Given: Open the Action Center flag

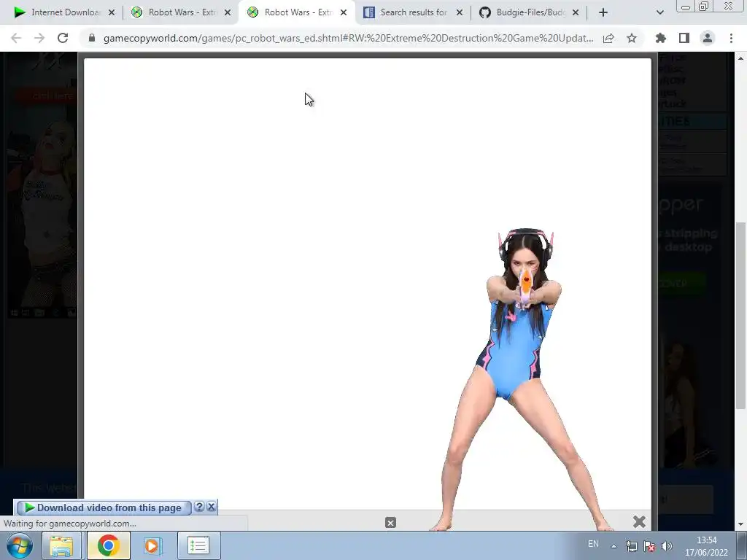Looking at the screenshot, I should tap(649, 546).
